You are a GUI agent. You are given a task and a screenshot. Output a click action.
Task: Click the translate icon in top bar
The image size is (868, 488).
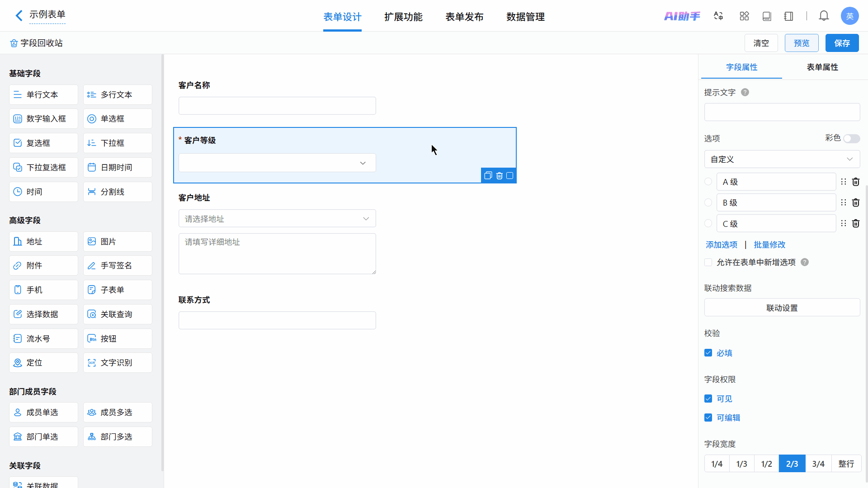tap(718, 16)
